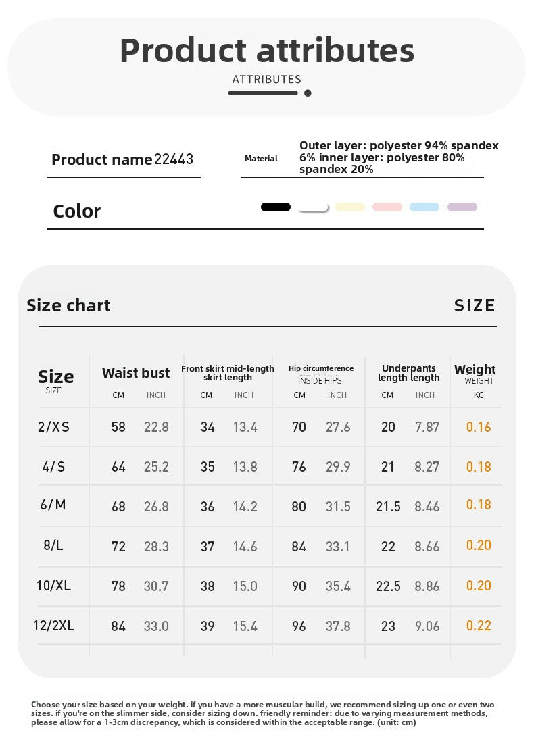The height and width of the screenshot is (756, 534).
Task: Click product name number 22443
Action: [174, 159]
